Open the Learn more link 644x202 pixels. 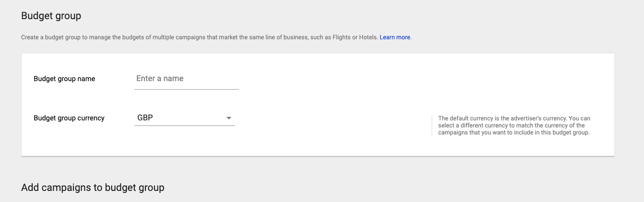pyautogui.click(x=395, y=37)
